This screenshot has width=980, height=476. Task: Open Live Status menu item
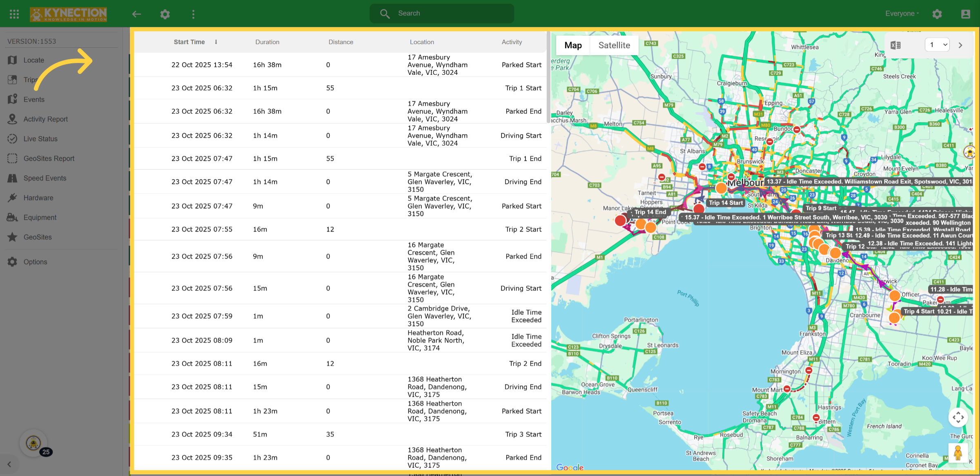40,139
